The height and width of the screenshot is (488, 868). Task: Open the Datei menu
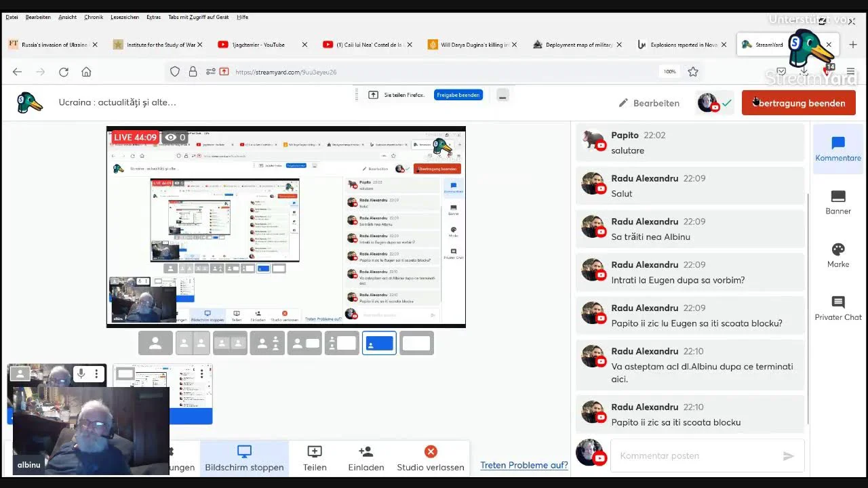click(12, 17)
